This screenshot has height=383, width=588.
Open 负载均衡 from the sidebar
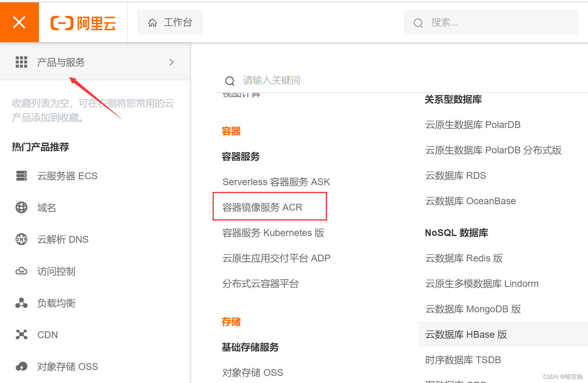[x=56, y=303]
